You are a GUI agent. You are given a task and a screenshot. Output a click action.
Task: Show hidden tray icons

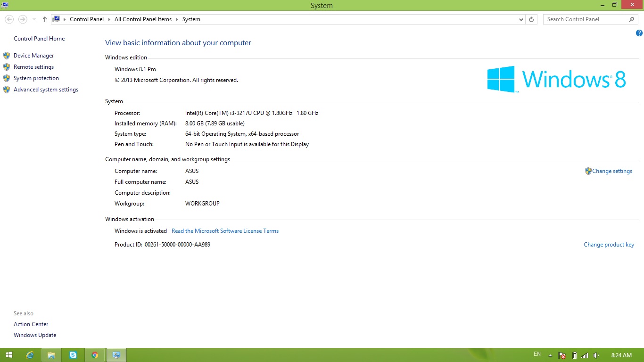point(550,355)
